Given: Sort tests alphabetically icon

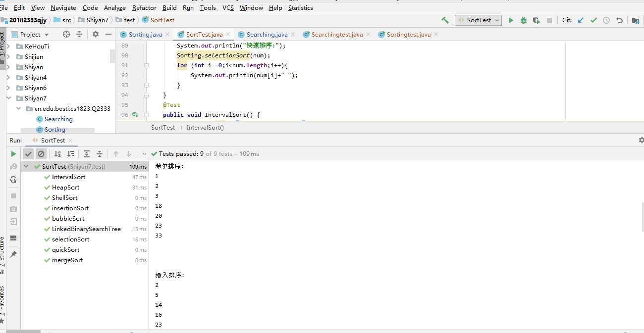Looking at the screenshot, I should coord(57,154).
